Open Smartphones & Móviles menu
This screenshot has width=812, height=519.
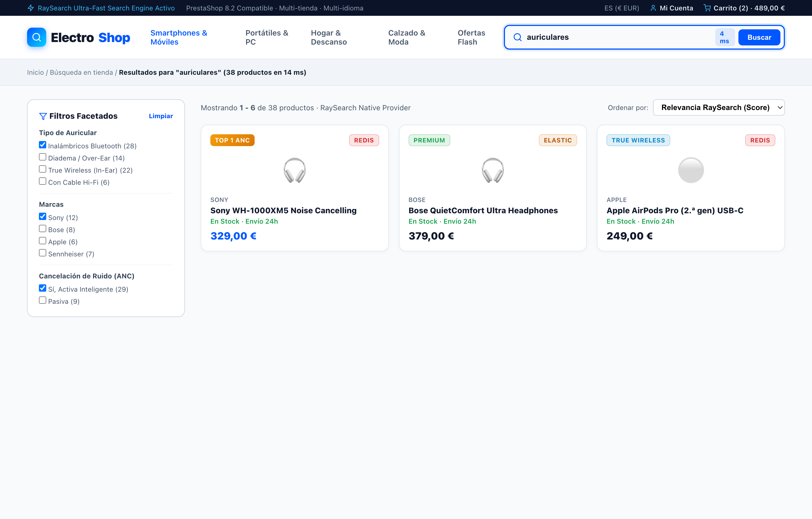[x=179, y=37]
